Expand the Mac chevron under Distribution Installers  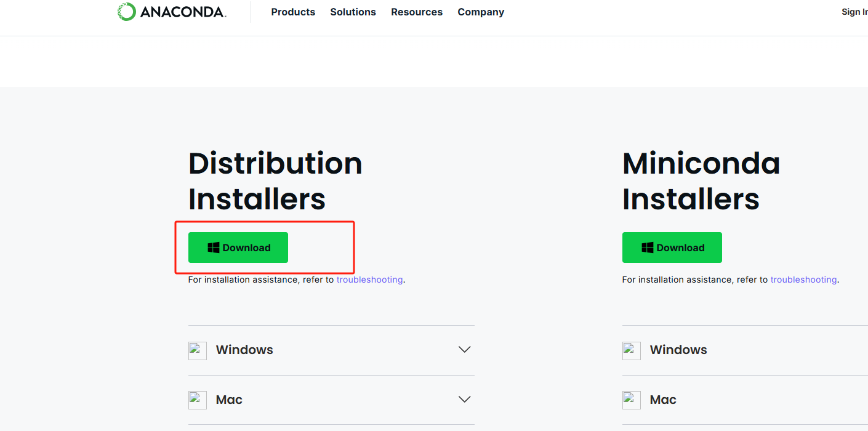465,400
